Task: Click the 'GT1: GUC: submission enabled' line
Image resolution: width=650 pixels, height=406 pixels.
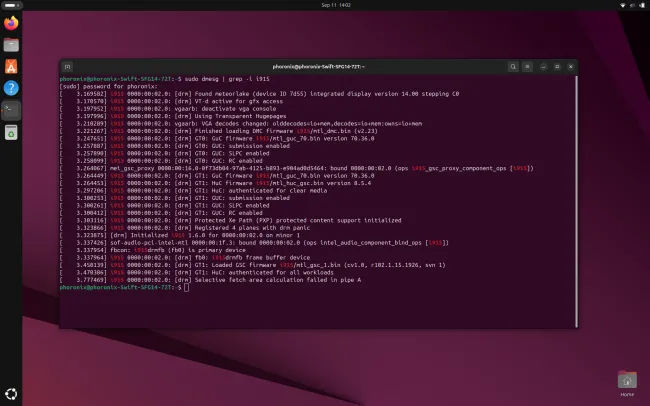Action: [175, 198]
